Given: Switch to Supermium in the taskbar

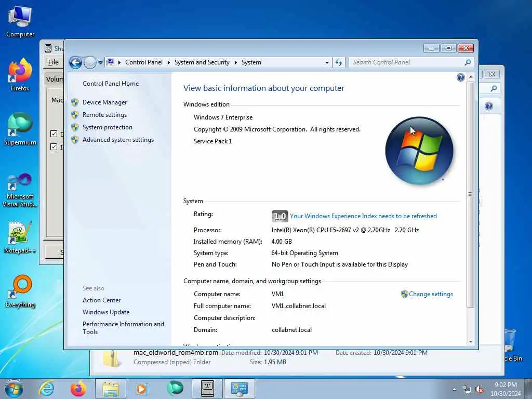Looking at the screenshot, I should click(x=175, y=389).
